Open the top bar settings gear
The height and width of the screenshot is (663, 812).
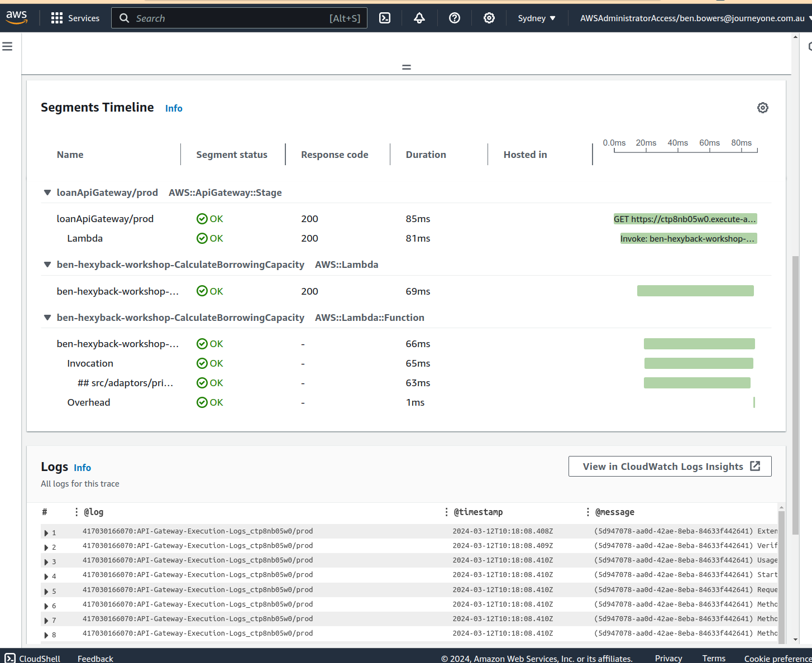tap(489, 18)
